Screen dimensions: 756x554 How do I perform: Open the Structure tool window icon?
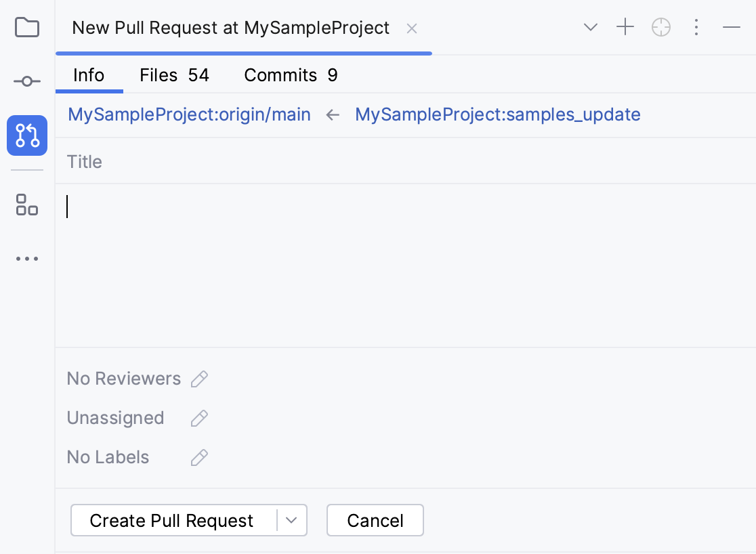[x=26, y=206]
